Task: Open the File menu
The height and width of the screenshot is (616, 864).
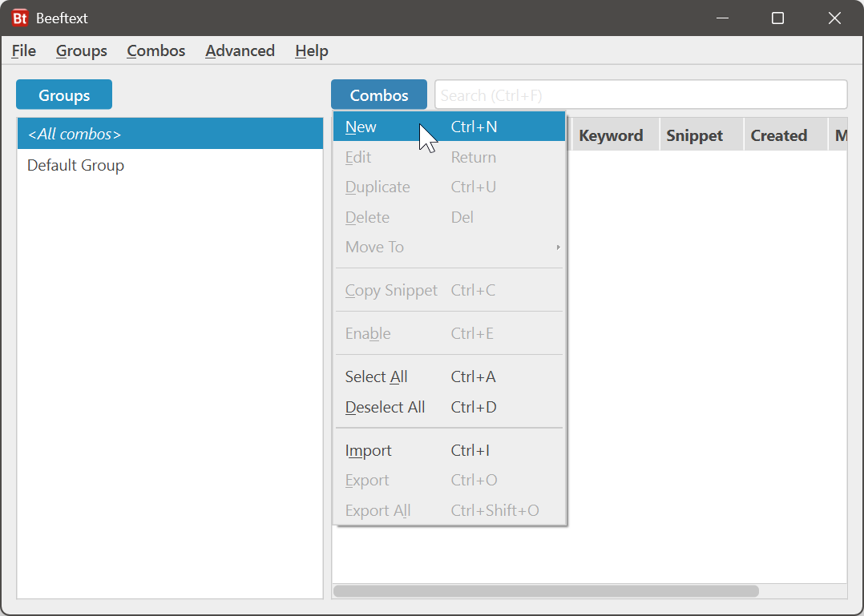Action: [24, 50]
